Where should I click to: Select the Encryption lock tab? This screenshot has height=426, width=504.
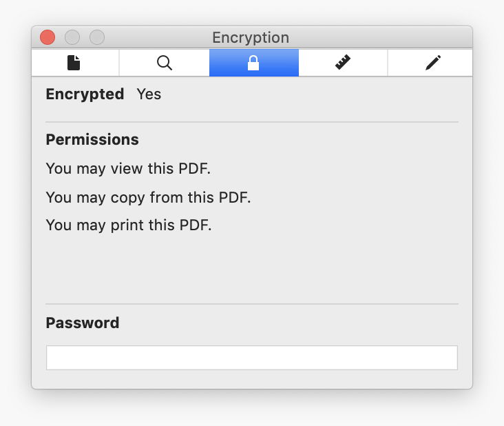(x=253, y=63)
